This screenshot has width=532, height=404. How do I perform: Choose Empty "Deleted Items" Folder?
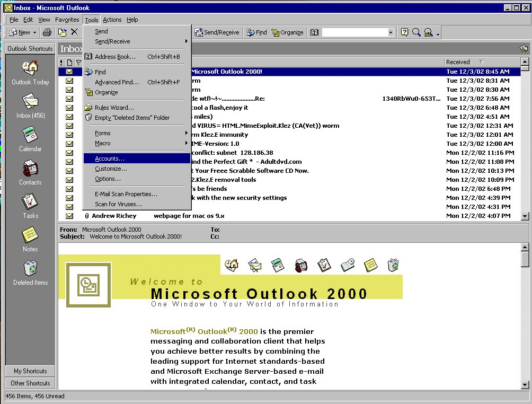click(x=137, y=118)
